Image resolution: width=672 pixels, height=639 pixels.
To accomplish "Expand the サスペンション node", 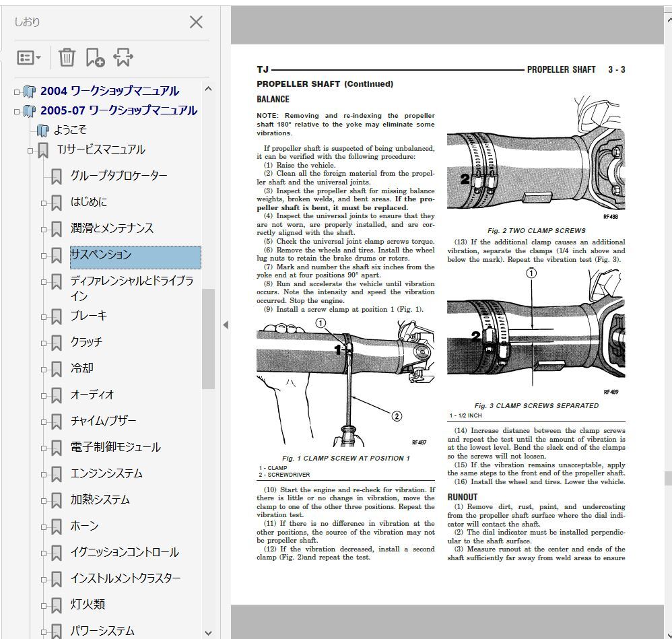I will pos(43,256).
